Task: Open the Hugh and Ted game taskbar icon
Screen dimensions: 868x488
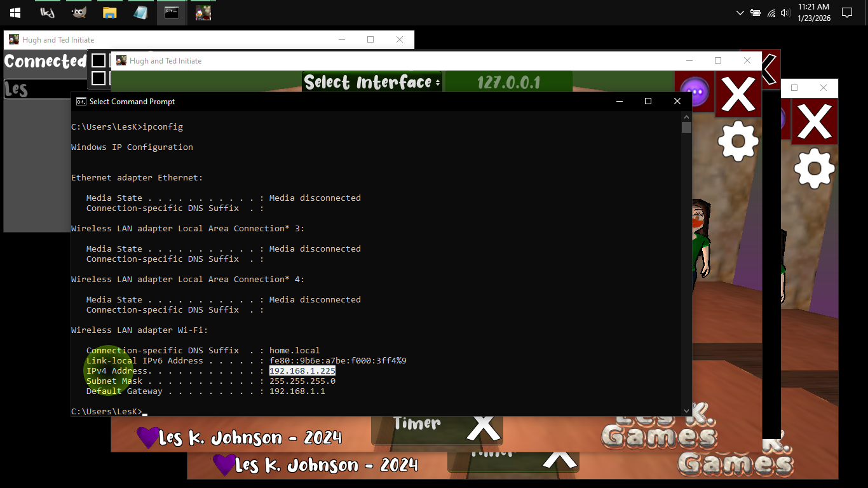Action: (x=203, y=13)
